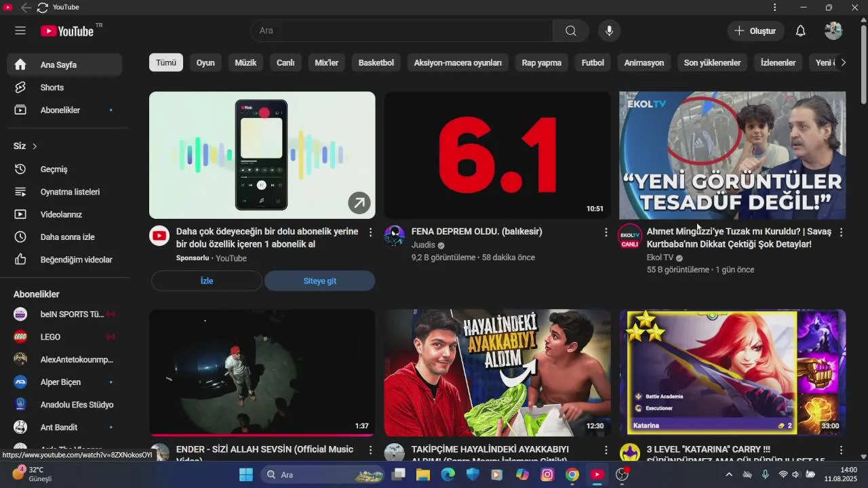Open Abonelikler in sidebar

point(64,110)
